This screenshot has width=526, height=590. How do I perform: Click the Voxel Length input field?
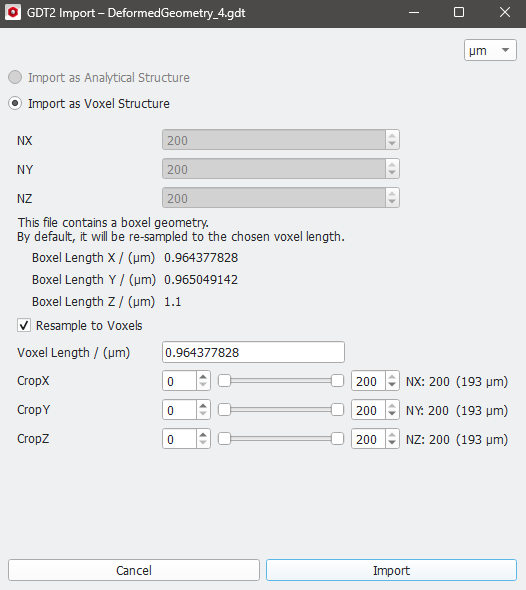click(253, 352)
